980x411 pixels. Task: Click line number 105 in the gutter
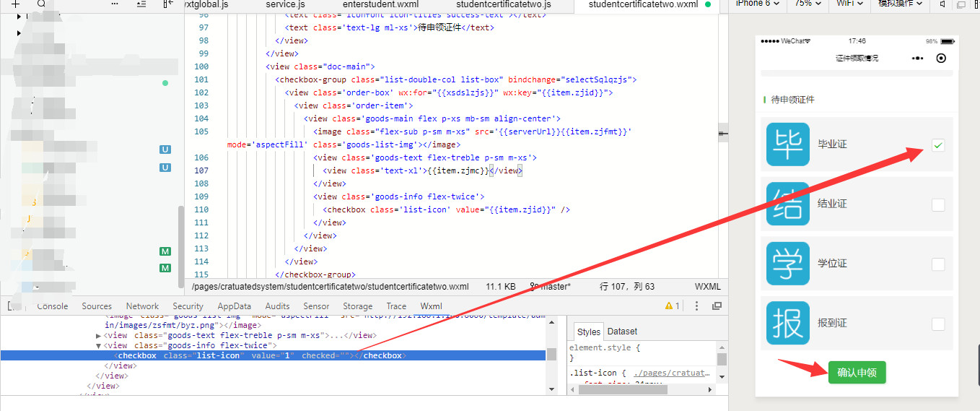pyautogui.click(x=201, y=131)
